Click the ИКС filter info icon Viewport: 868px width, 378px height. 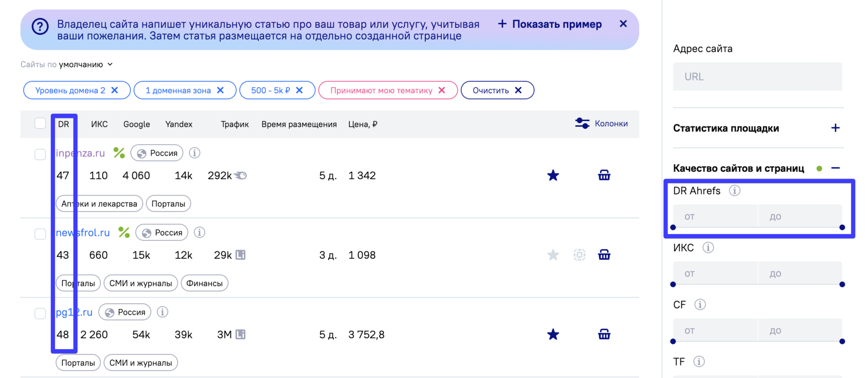(x=708, y=248)
